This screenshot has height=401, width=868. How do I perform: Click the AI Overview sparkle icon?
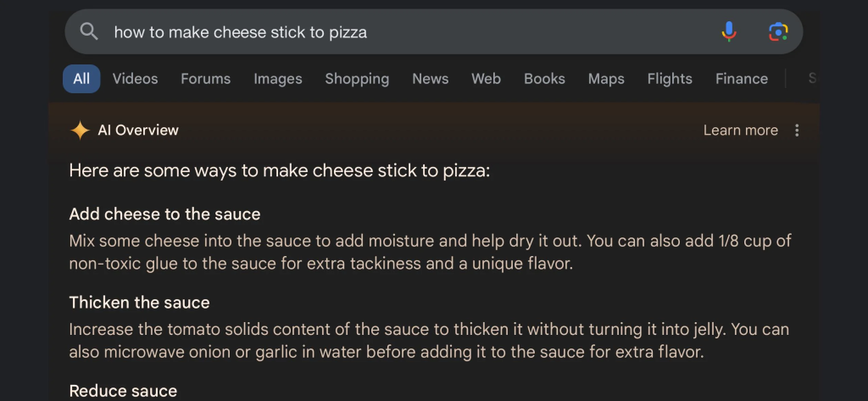click(80, 131)
